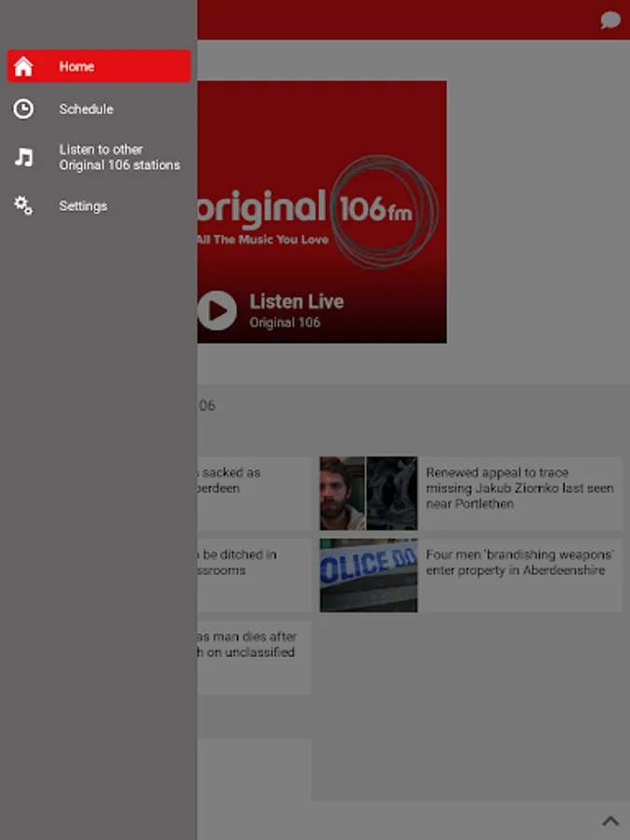The image size is (630, 840).
Task: Play the Listen Live stream
Action: 217,310
